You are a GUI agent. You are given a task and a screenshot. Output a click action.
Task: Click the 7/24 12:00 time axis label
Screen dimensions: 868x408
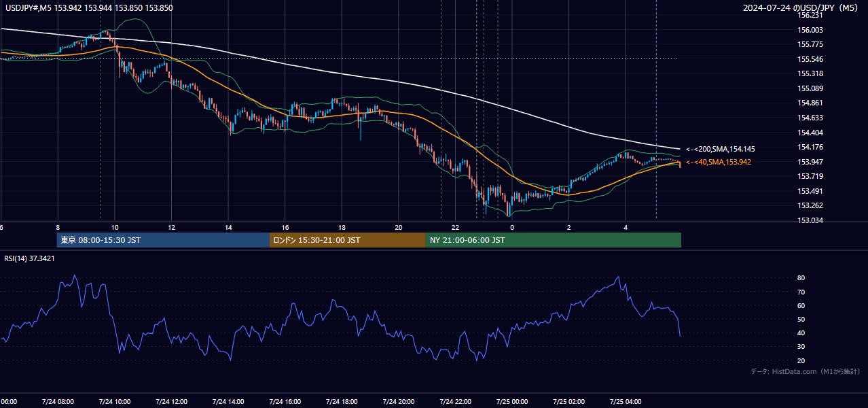(171, 402)
